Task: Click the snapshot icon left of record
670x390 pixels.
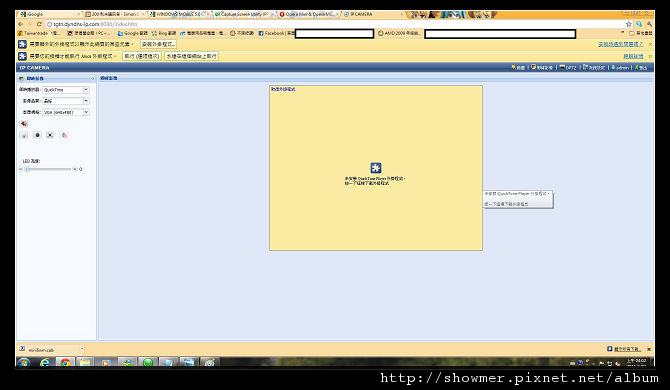Action: click(24, 135)
